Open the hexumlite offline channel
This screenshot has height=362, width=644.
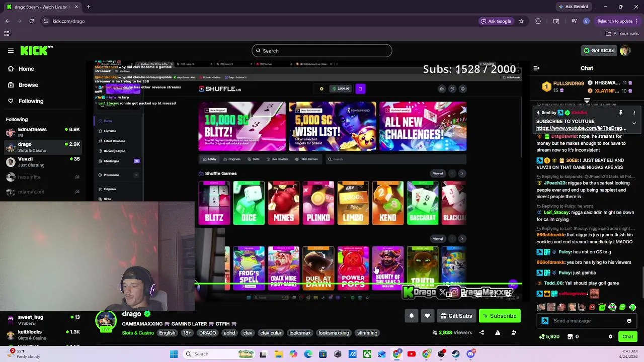click(x=43, y=177)
